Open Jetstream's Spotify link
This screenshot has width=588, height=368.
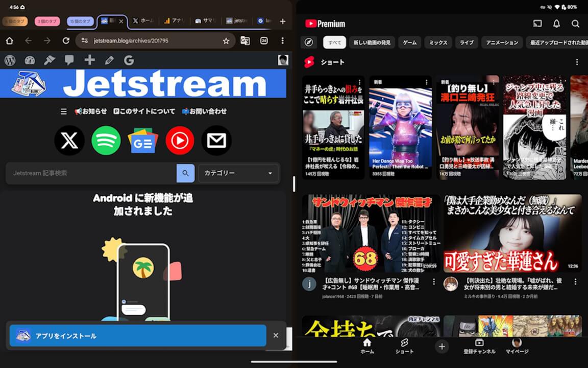tap(106, 141)
